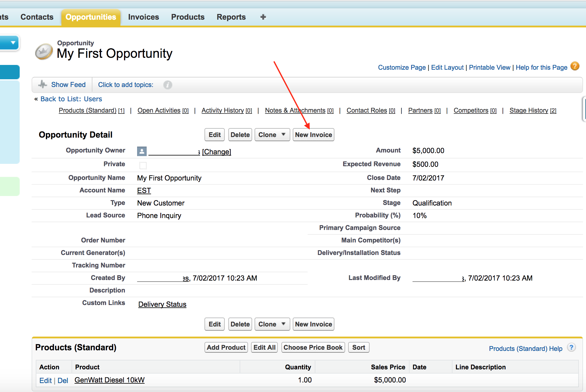This screenshot has width=586, height=392.
Task: Open the Reports tab
Action: pyautogui.click(x=231, y=17)
